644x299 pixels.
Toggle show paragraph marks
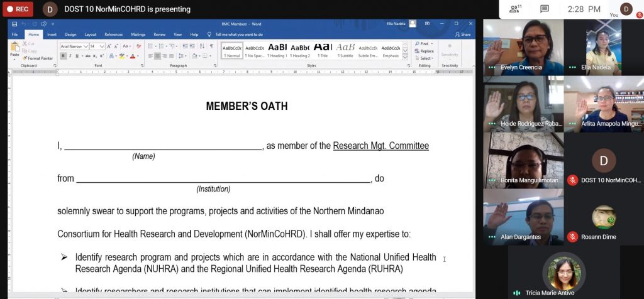211,46
